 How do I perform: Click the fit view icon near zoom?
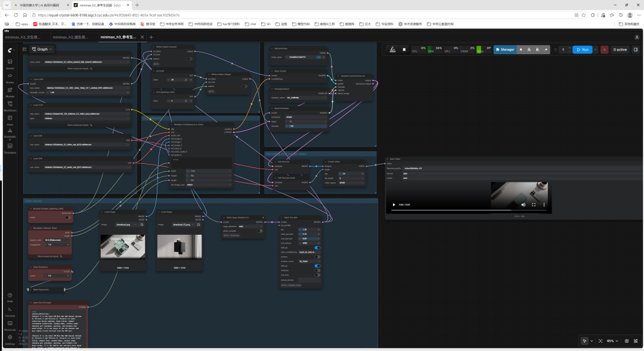[600, 341]
